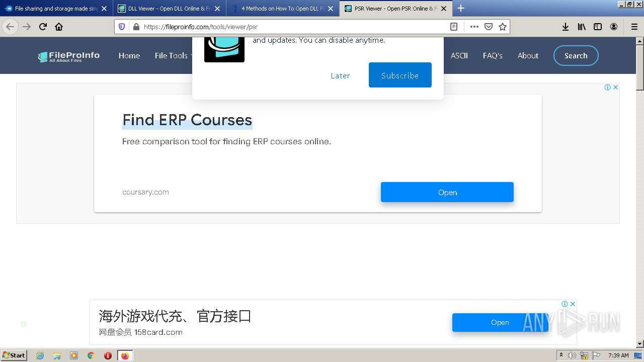
Task: Open the Downloads panel
Action: point(566,27)
